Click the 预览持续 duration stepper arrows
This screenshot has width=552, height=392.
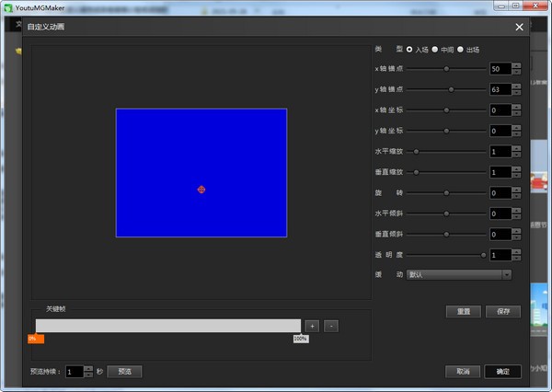coord(88,372)
